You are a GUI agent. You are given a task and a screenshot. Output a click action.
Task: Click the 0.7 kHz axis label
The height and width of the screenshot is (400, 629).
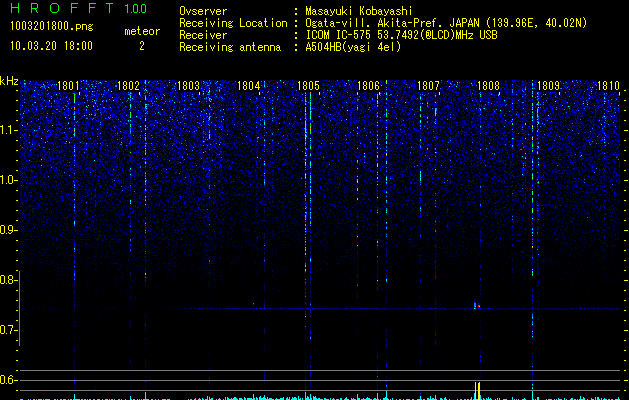click(8, 330)
